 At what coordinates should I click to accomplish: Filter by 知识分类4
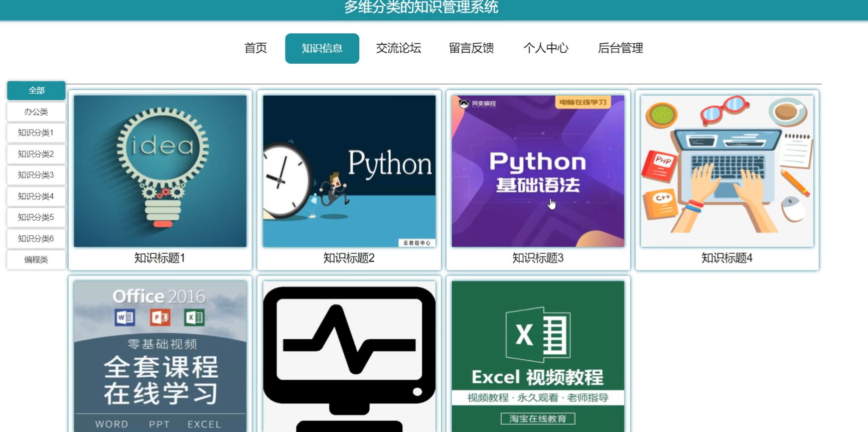[36, 196]
